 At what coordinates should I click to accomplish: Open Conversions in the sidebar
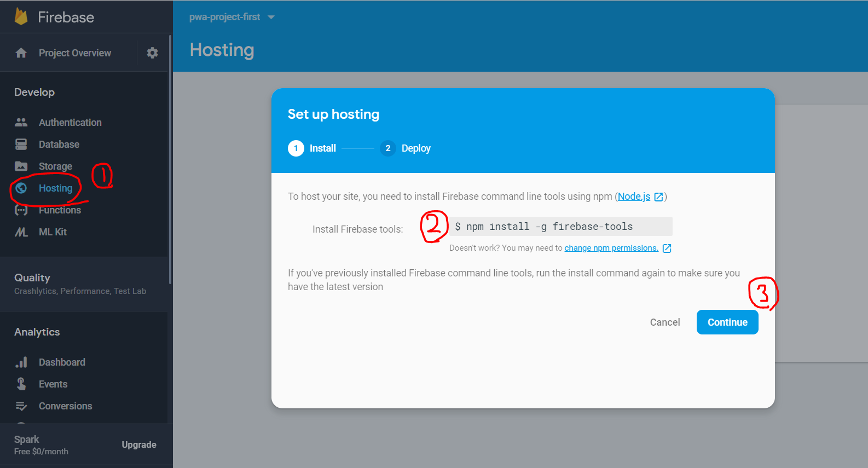coord(65,406)
